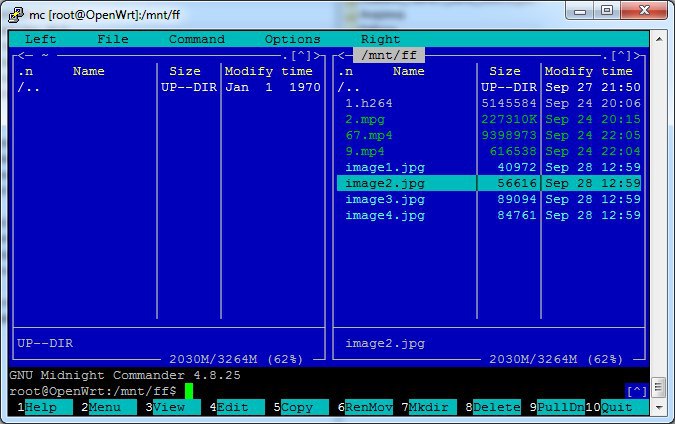Click right panel history forward arrow
The image size is (675, 424).
pyautogui.click(x=637, y=56)
